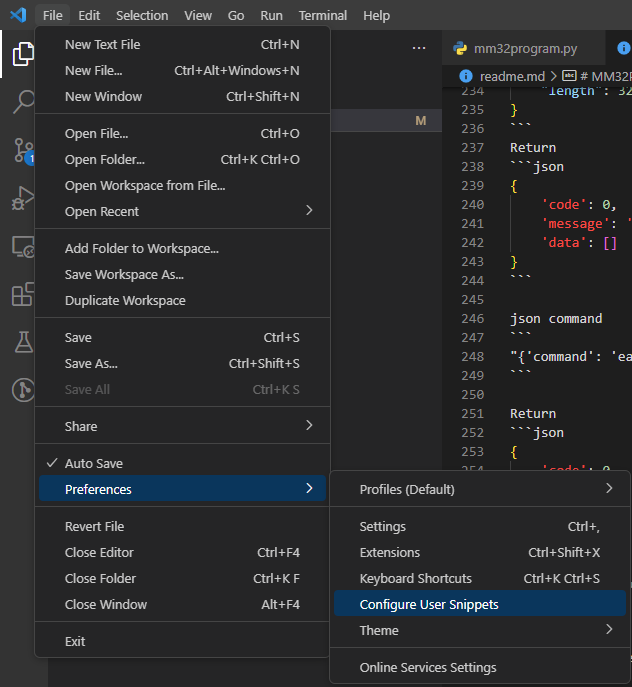Image resolution: width=632 pixels, height=687 pixels.
Task: Click the info icon in readme.md breadcrumb
Action: (x=466, y=76)
